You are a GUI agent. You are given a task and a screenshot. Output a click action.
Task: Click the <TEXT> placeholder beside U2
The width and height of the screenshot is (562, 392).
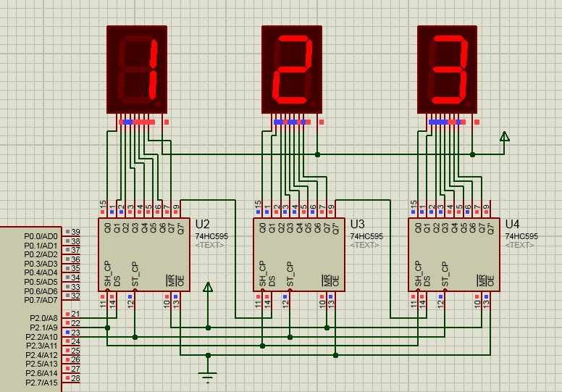[210, 245]
